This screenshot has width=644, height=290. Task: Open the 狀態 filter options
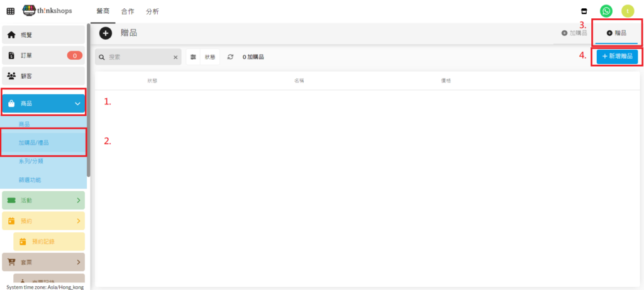pyautogui.click(x=203, y=57)
